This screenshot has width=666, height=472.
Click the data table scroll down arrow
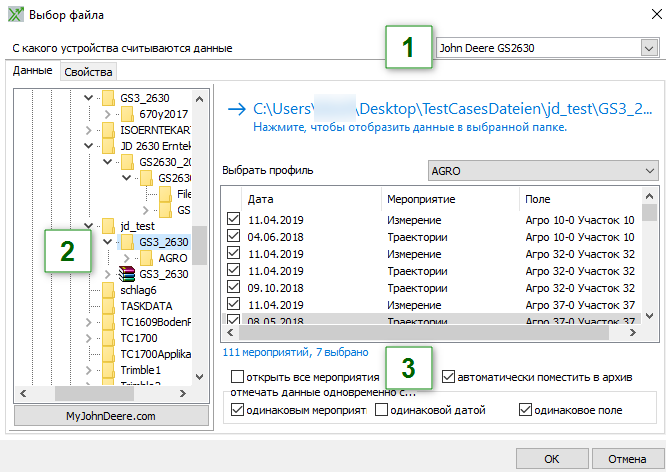tap(649, 316)
